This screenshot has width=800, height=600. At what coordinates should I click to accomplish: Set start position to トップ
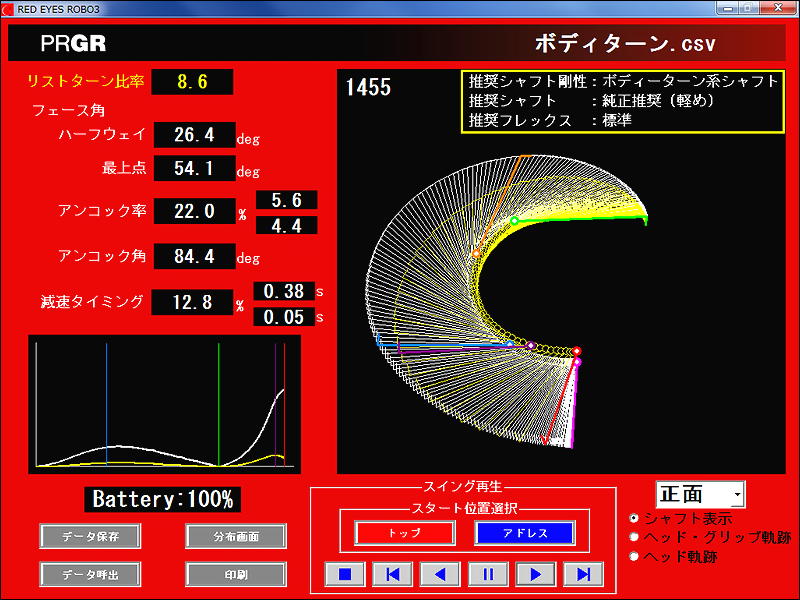(x=403, y=533)
